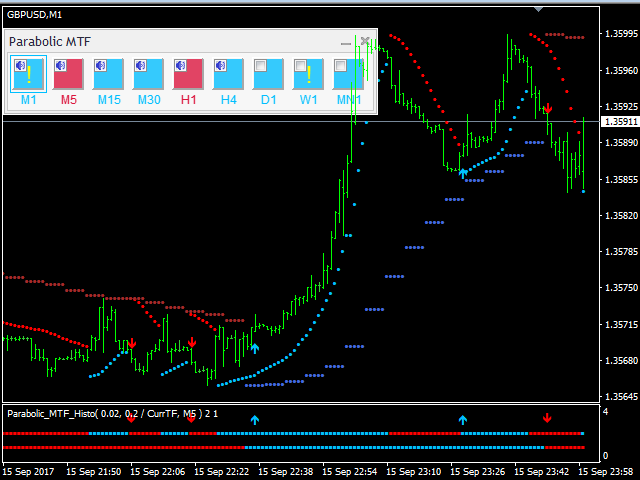Click the 1.35995 value on the price scale
This screenshot has width=640, height=480.
pos(621,34)
